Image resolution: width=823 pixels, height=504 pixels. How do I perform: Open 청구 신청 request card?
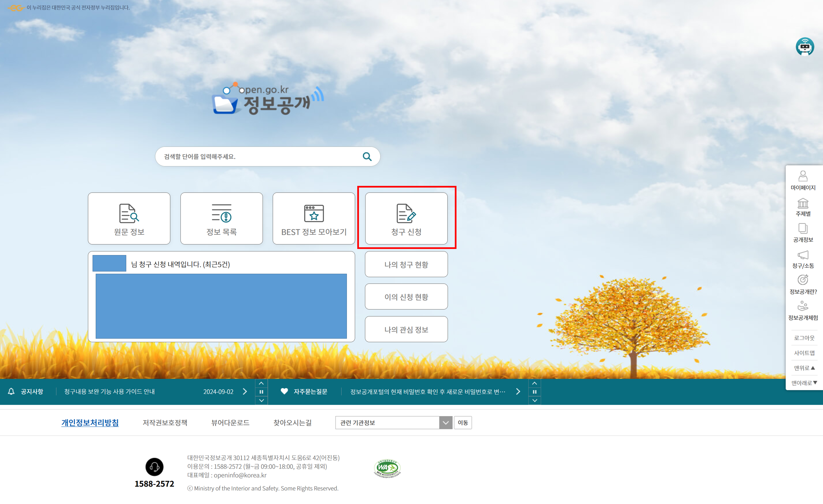(406, 218)
